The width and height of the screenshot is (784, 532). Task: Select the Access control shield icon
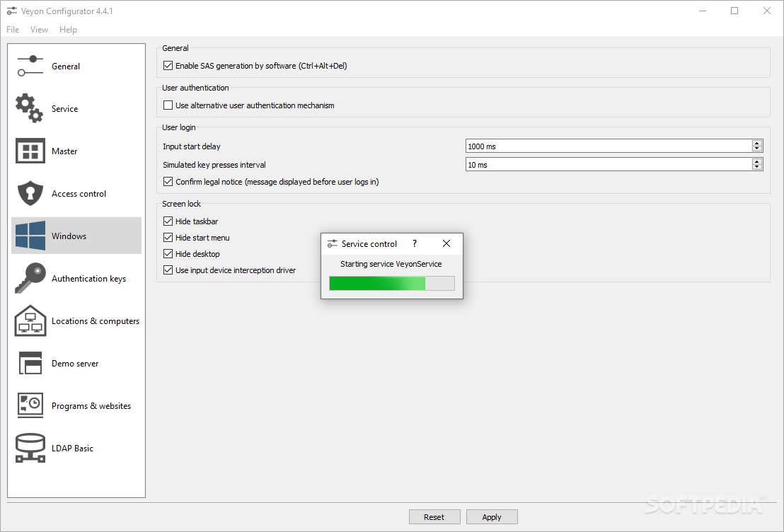30,194
